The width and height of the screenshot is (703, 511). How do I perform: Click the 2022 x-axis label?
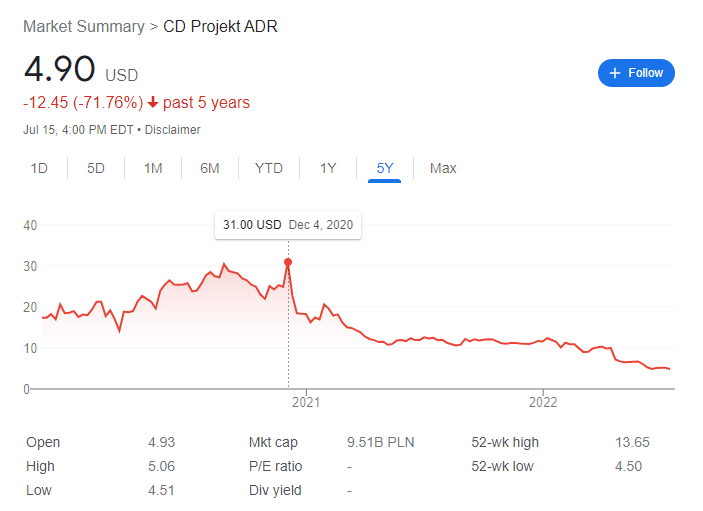(x=542, y=403)
